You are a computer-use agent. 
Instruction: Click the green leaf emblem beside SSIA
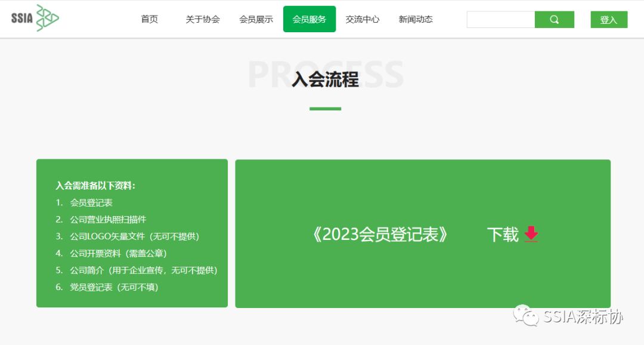coord(45,18)
